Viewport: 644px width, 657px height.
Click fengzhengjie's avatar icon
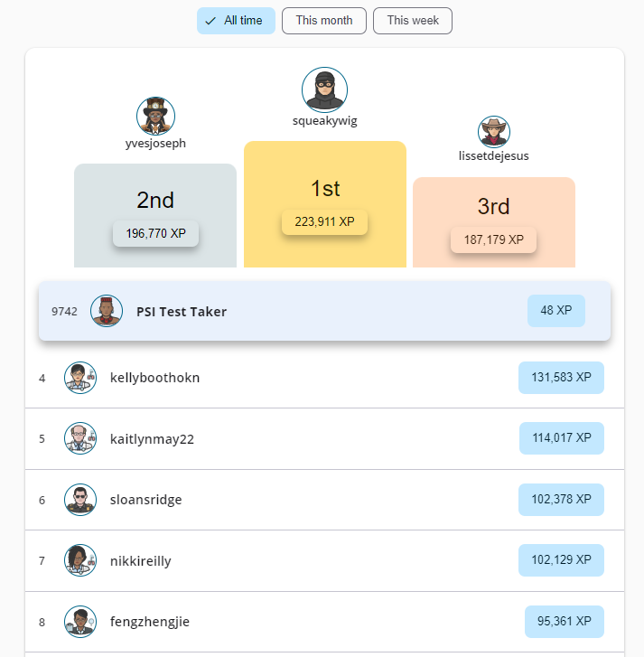(80, 622)
